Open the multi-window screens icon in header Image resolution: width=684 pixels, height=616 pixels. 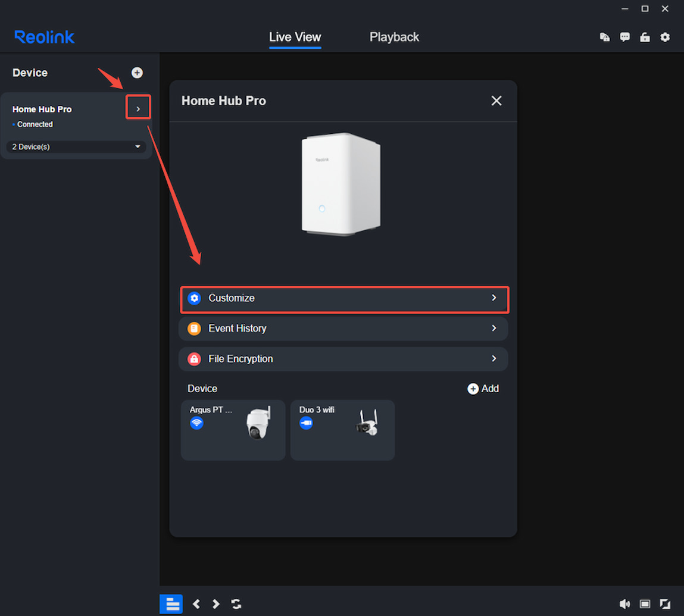point(605,37)
